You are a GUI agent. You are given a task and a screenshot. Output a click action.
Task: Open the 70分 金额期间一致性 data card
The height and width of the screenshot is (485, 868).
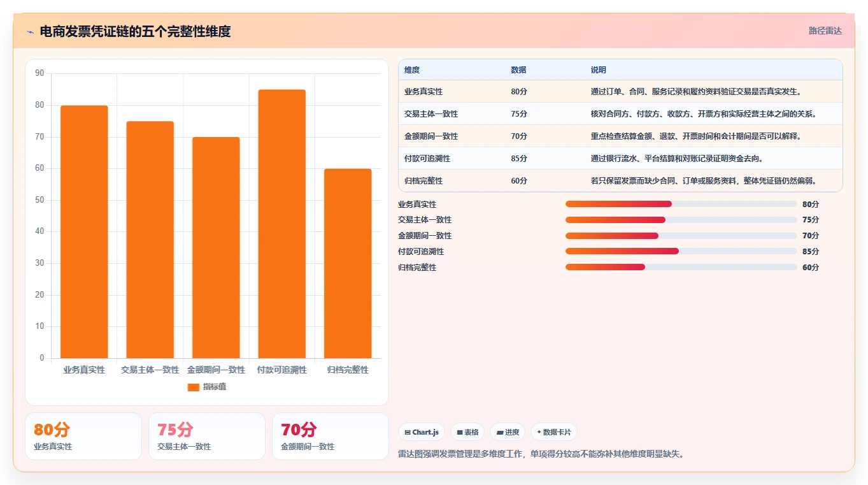click(x=331, y=436)
